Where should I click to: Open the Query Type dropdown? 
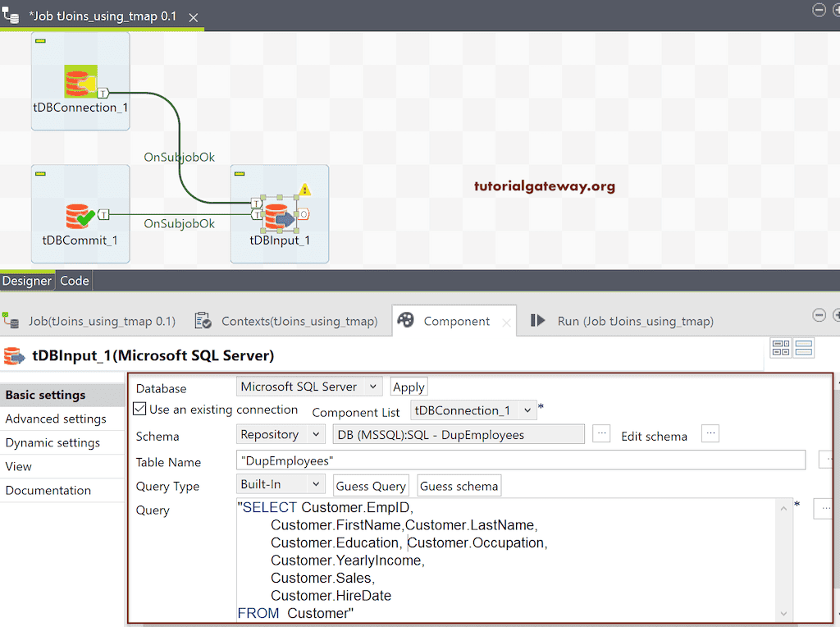click(x=281, y=485)
